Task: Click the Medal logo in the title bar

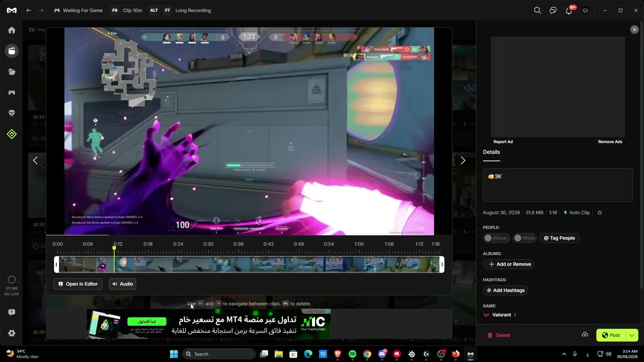Action: pyautogui.click(x=12, y=11)
